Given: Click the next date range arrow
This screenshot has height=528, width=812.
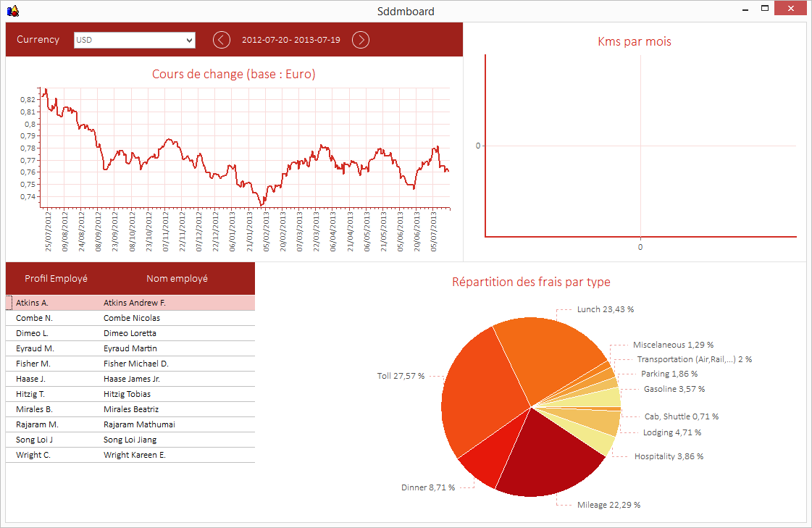Looking at the screenshot, I should [361, 39].
